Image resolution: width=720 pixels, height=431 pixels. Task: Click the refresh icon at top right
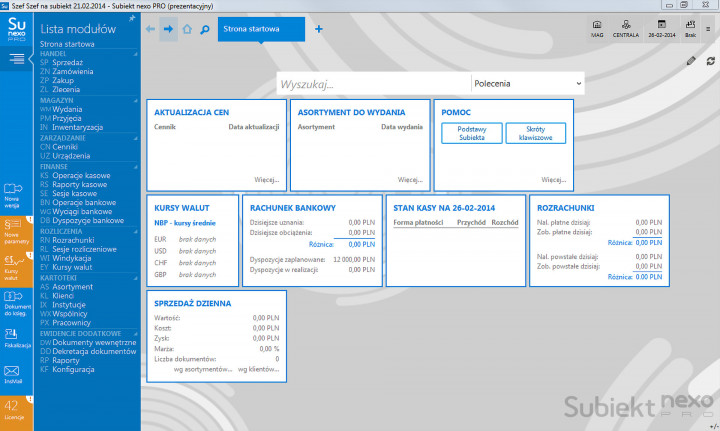[710, 61]
